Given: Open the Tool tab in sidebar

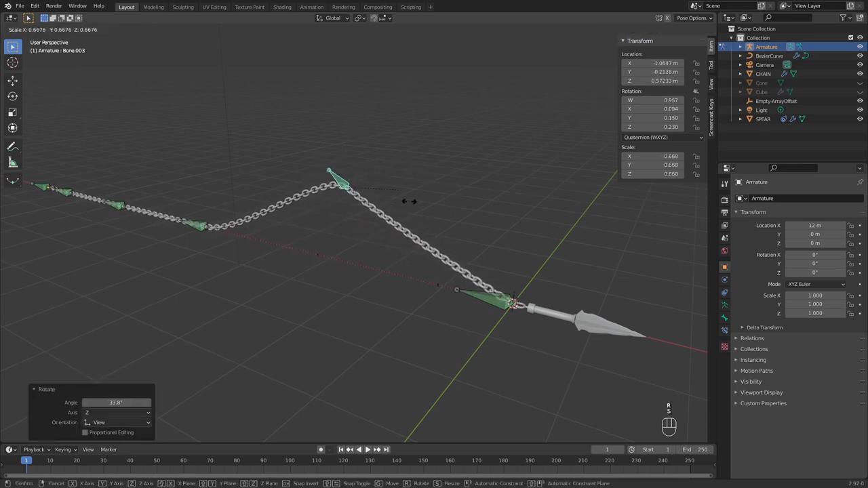Looking at the screenshot, I should point(711,65).
